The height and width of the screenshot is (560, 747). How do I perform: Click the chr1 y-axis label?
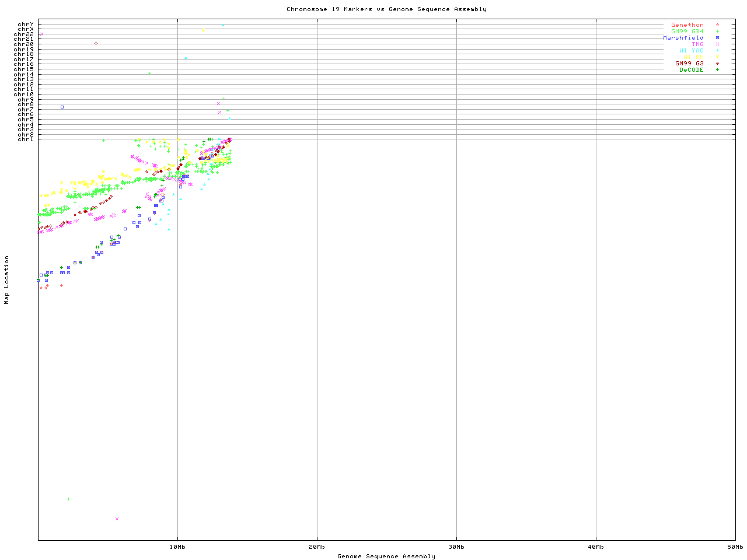click(x=26, y=139)
